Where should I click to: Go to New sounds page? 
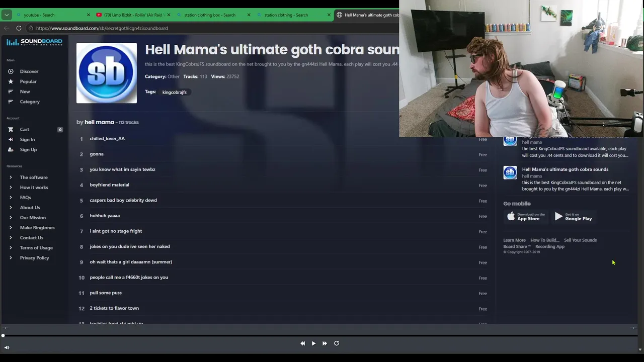[25, 92]
